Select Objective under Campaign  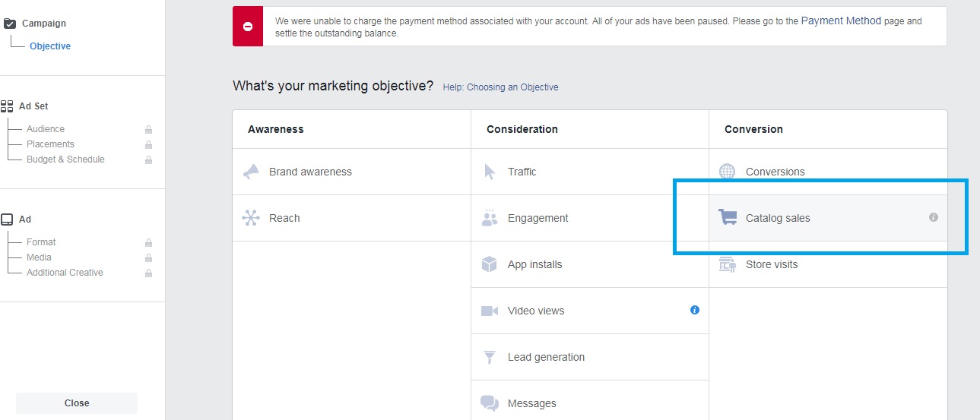[x=50, y=46]
